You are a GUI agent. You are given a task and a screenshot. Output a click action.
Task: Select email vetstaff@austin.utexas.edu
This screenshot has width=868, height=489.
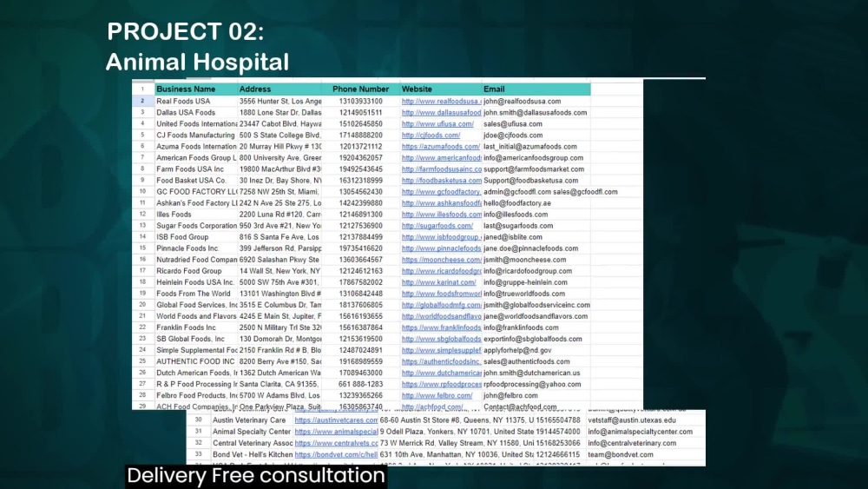coord(632,420)
